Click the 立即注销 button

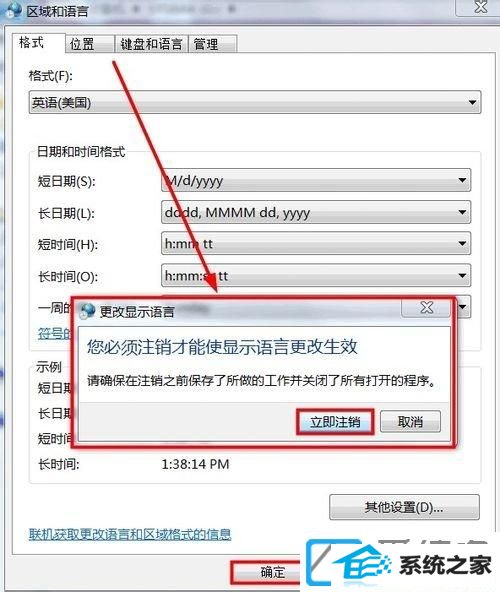point(335,422)
